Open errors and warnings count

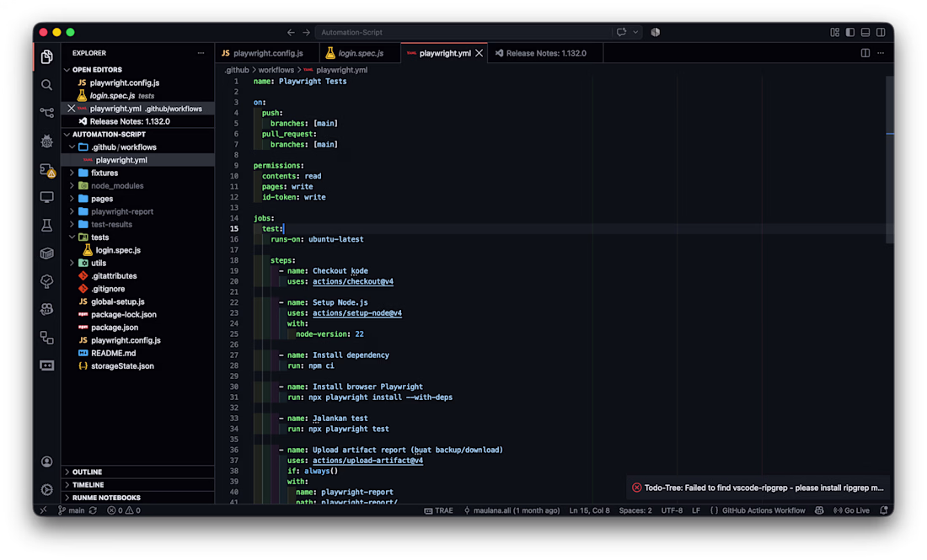coord(124,510)
